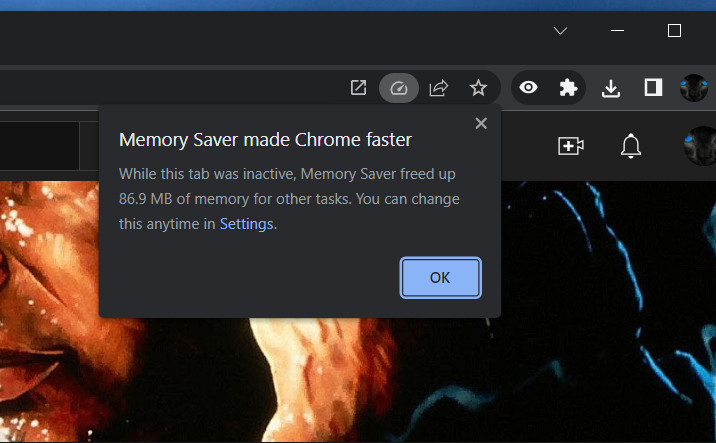Image resolution: width=716 pixels, height=443 pixels.
Task: Expand the tab search chevron
Action: coord(560,31)
